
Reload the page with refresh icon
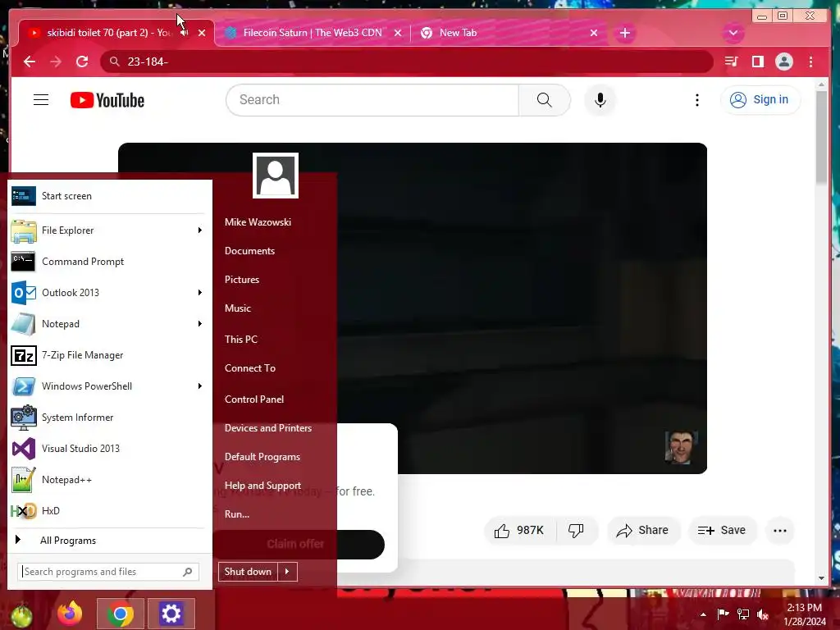click(82, 62)
